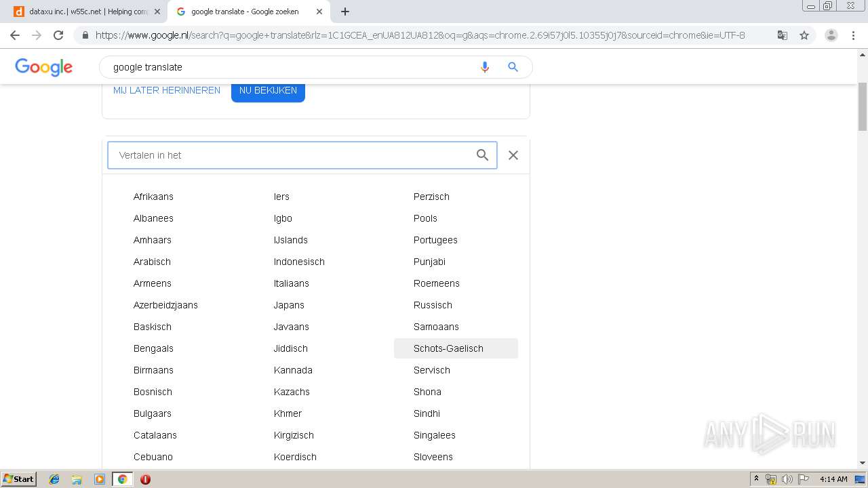This screenshot has height=488, width=868.
Task: Click the voice search microphone icon
Action: [x=485, y=67]
